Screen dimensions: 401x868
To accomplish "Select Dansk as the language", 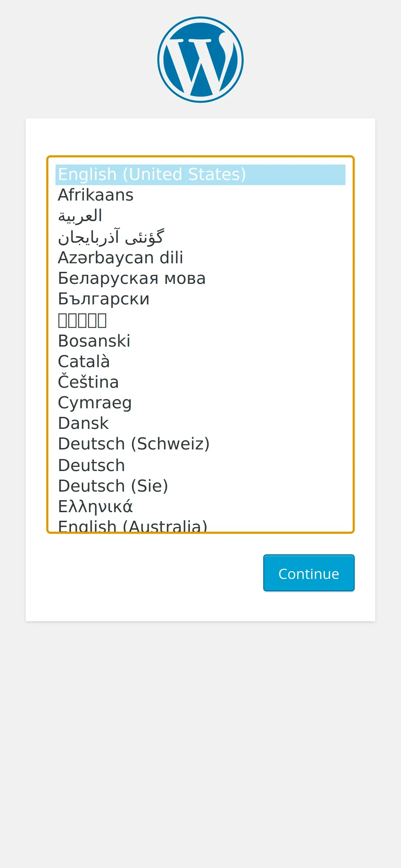I will pos(84,423).
